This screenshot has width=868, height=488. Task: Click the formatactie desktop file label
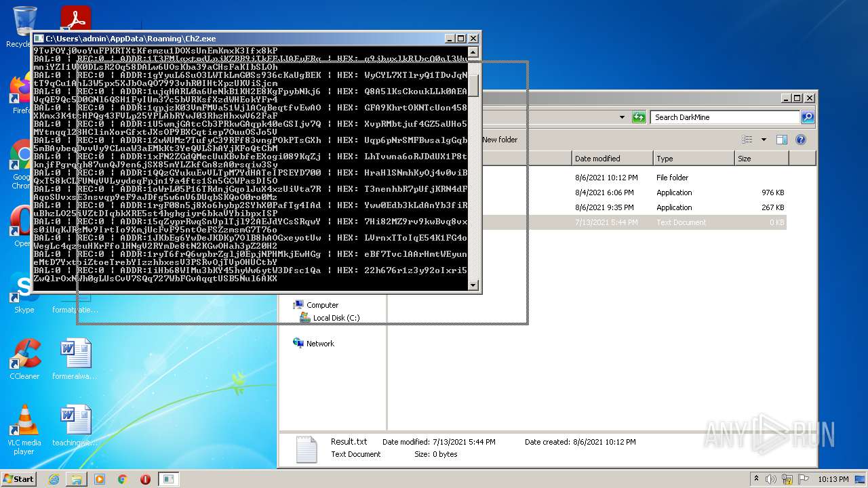pyautogui.click(x=75, y=310)
